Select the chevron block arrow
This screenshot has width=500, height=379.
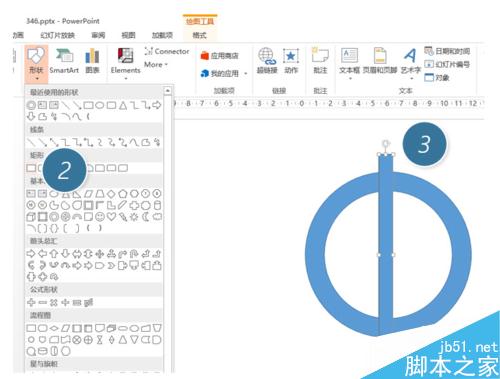(111, 266)
